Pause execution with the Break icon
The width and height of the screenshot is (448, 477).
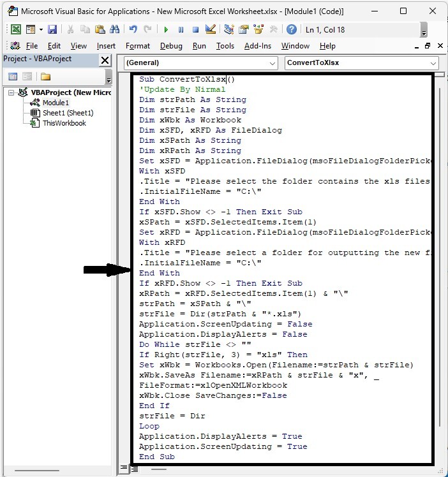pyautogui.click(x=181, y=29)
